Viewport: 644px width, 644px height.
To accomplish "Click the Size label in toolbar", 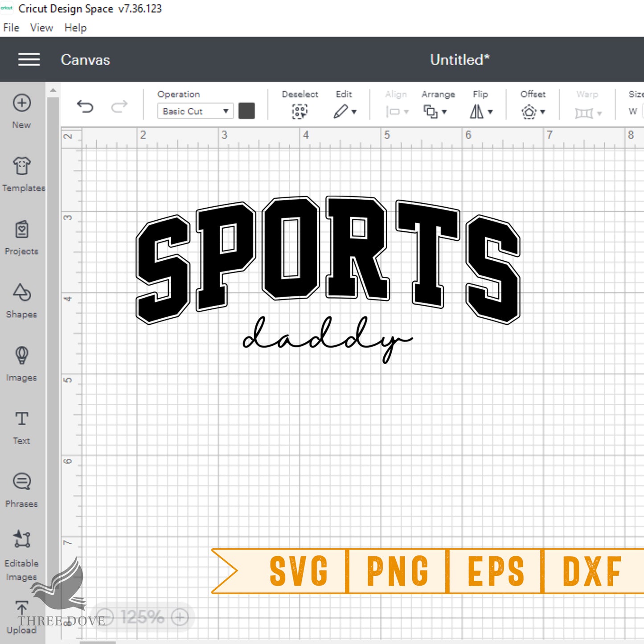I will click(636, 94).
